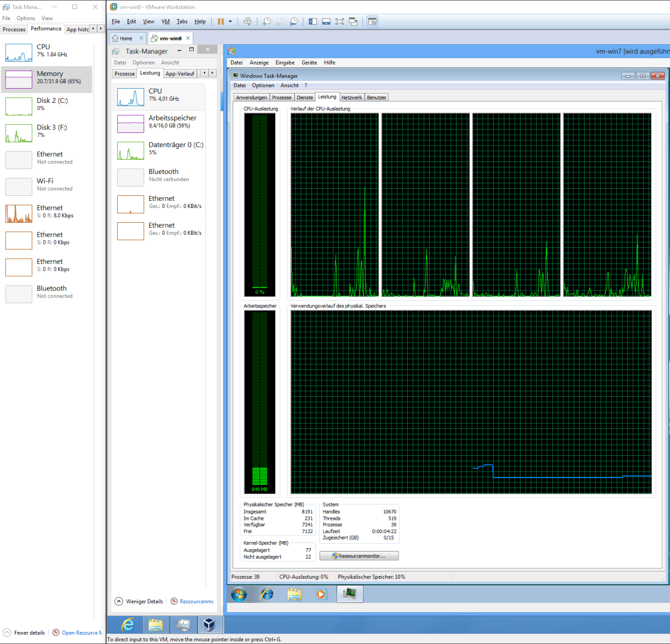Select CPU 1.84 GHz in host Task Manager
Viewport: 670px width, 644px height.
coord(47,53)
